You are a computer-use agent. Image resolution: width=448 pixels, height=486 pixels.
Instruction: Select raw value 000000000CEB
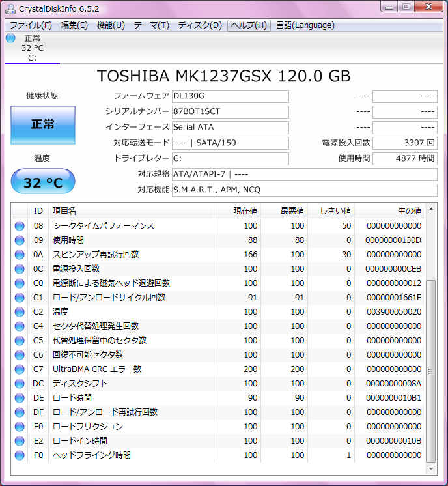tap(393, 268)
